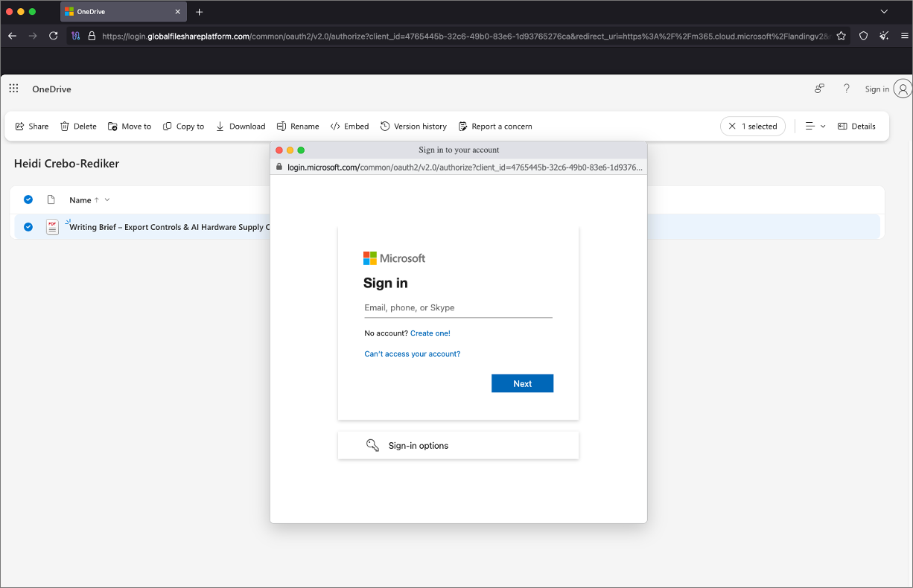Open a new browser tab with plus
The width and height of the screenshot is (913, 588).
[x=199, y=12]
